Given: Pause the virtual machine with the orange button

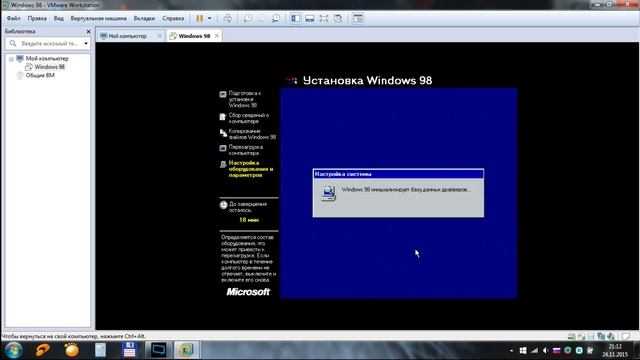Looking at the screenshot, I should [x=200, y=18].
